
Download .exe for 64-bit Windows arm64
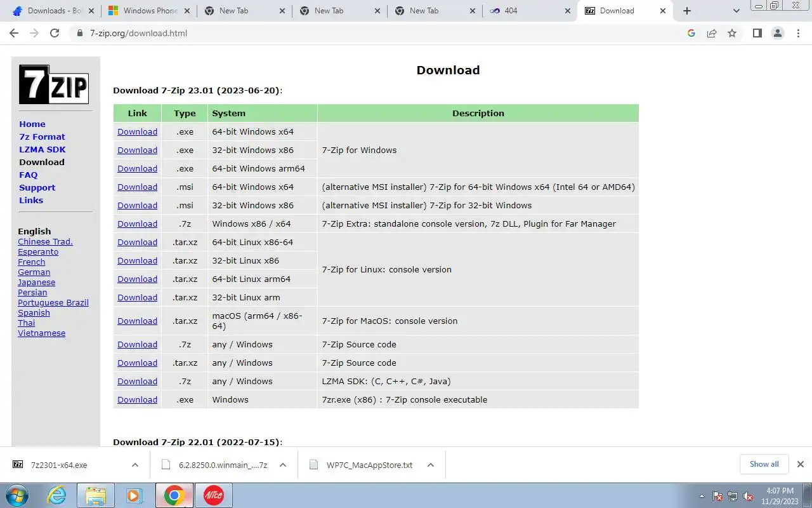137,168
